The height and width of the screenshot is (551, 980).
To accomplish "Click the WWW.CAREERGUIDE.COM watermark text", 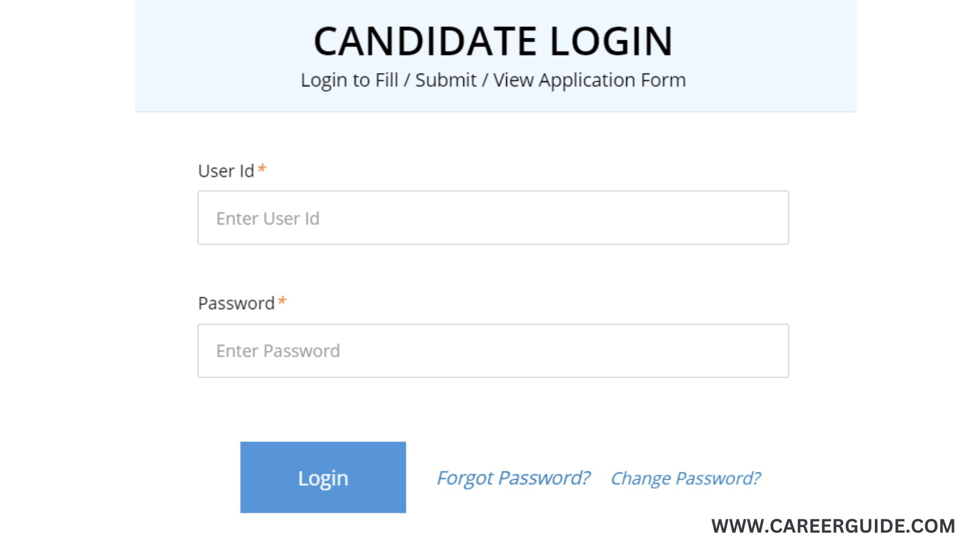I will point(833,526).
